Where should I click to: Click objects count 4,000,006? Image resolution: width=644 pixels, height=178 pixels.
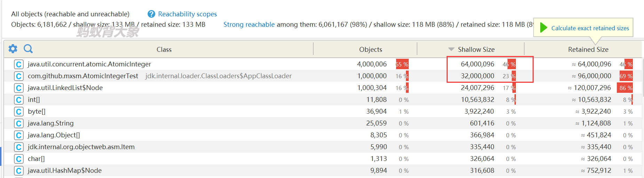click(x=372, y=64)
